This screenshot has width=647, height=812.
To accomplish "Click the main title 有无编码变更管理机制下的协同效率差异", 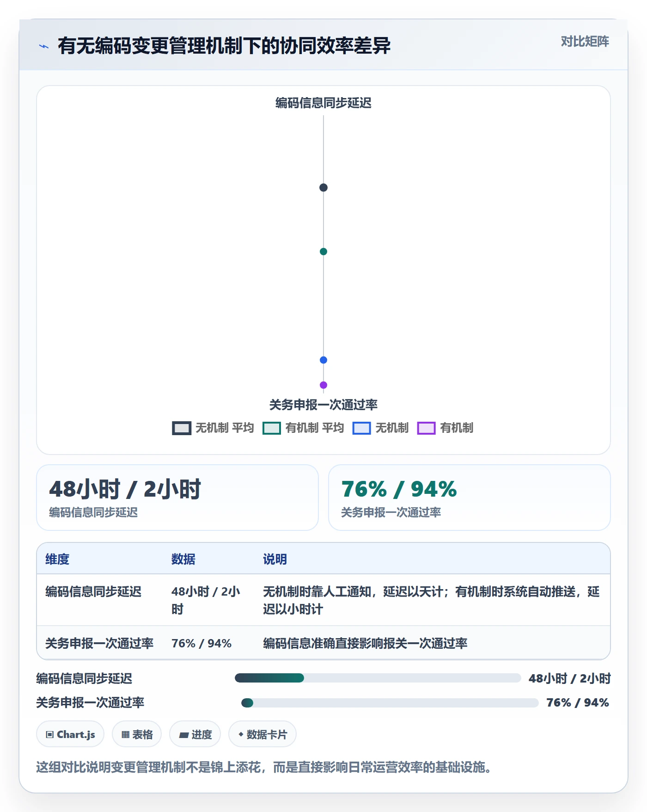I will pyautogui.click(x=224, y=46).
